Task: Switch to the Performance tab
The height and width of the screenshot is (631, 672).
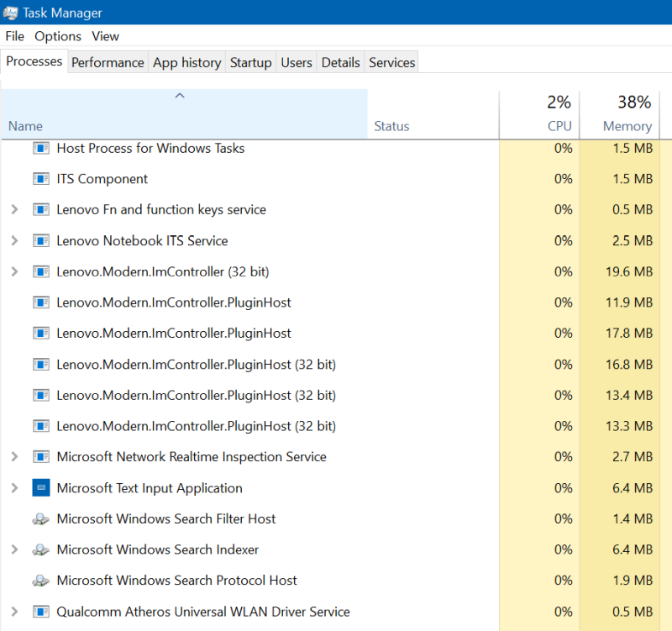Action: pos(108,62)
